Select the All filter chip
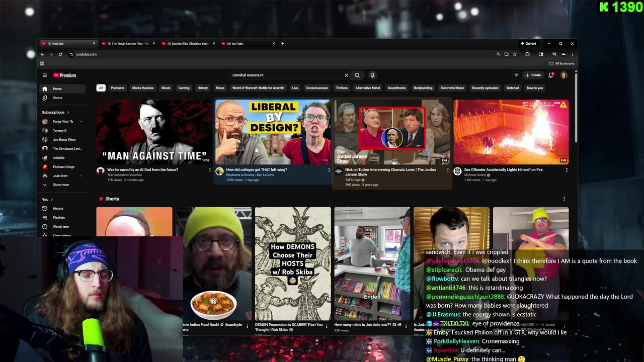Viewport: 644px width, 362px height. 101,88
